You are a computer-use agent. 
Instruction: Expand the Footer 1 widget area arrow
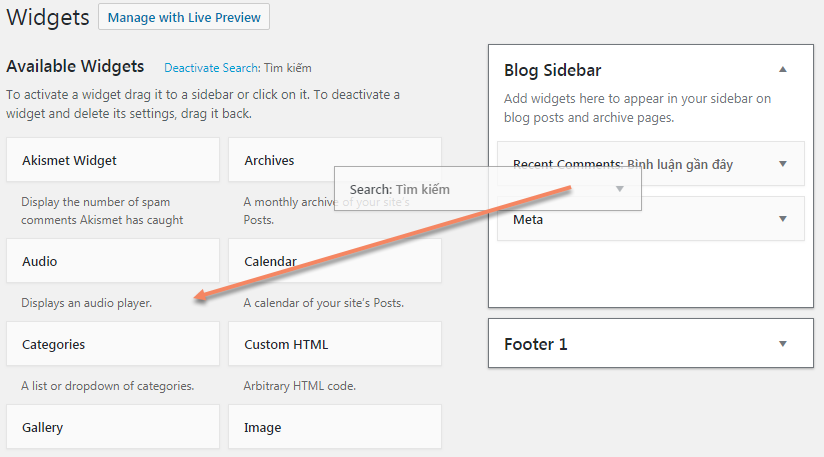click(x=782, y=344)
